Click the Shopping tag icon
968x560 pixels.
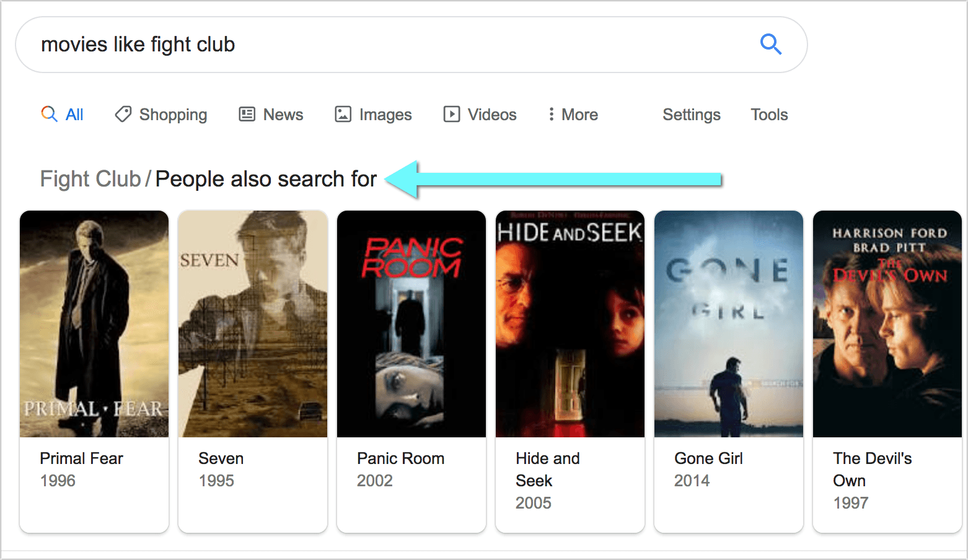123,114
